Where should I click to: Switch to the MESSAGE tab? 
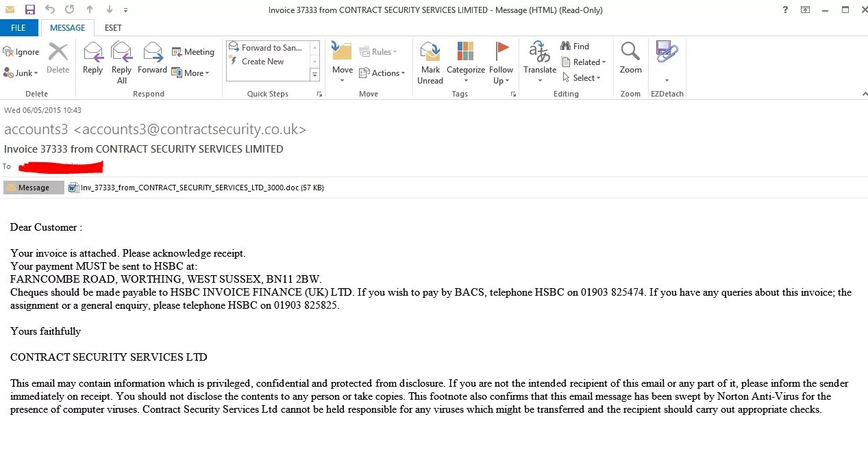[x=67, y=27]
